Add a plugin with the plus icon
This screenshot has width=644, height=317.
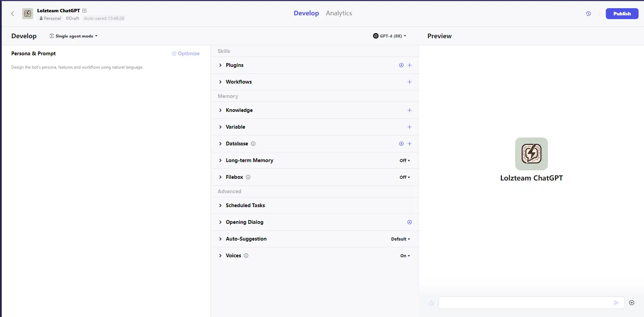pos(410,65)
